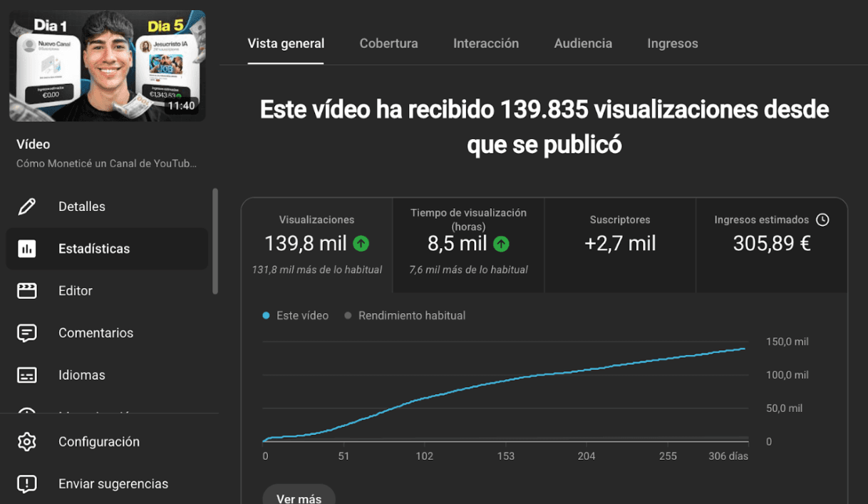Select the Suscriptores metric card
This screenshot has height=504, width=868.
(x=620, y=245)
